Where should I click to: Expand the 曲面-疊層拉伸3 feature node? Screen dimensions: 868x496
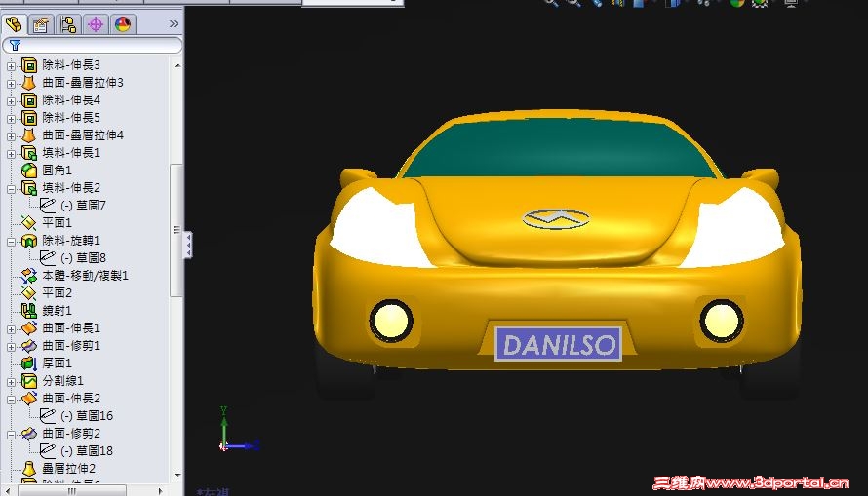(x=11, y=84)
